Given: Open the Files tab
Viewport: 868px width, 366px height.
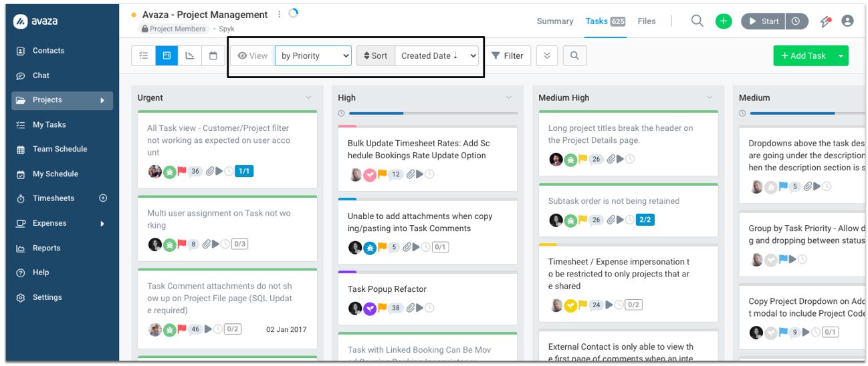Looking at the screenshot, I should pos(647,21).
